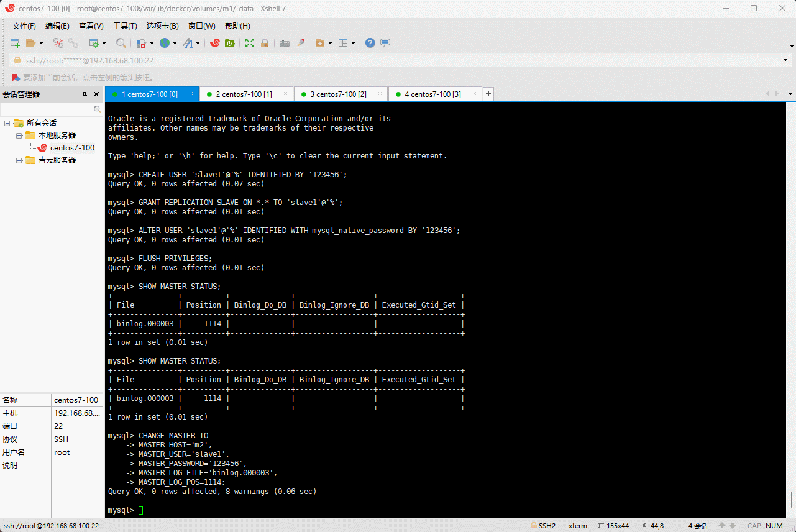Open the address bar history dropdown
The image size is (796, 532).
click(786, 60)
